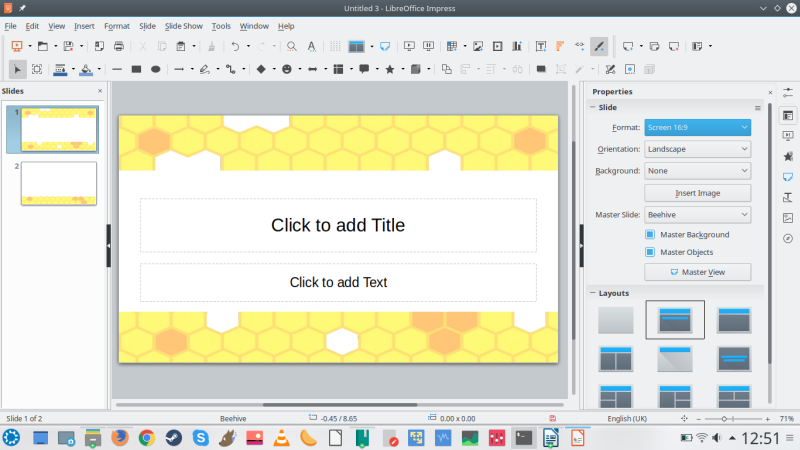The image size is (800, 450).
Task: Open the Format dropdown showing Screen 16:9
Action: coord(697,127)
